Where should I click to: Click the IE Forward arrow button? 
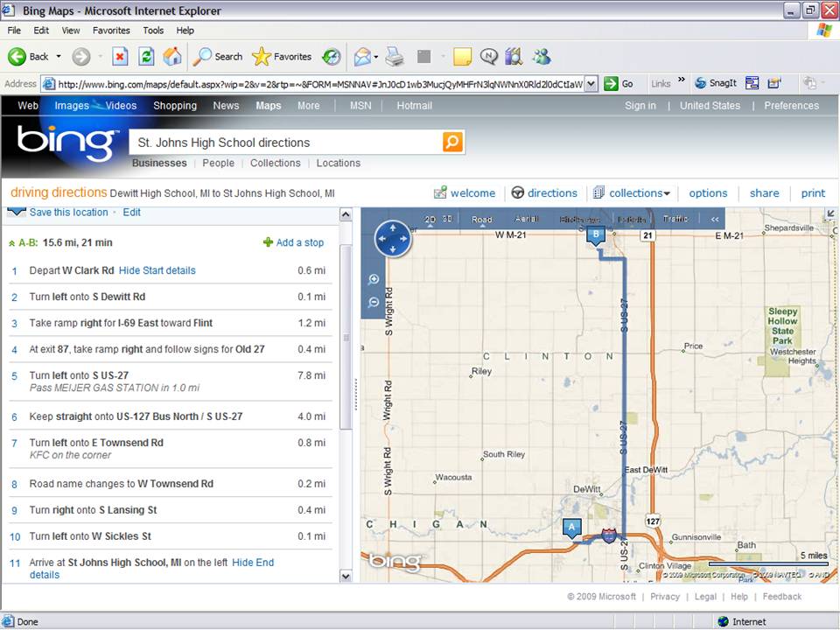(81, 56)
